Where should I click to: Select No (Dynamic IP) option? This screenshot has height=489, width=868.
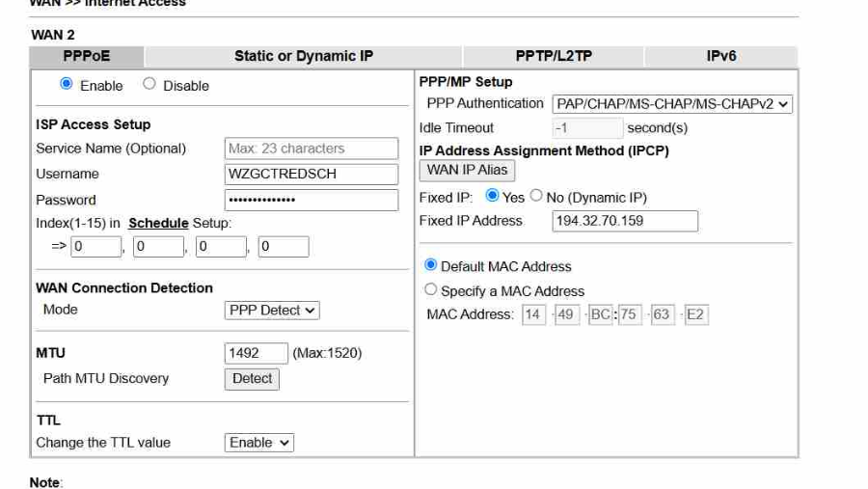pos(536,196)
